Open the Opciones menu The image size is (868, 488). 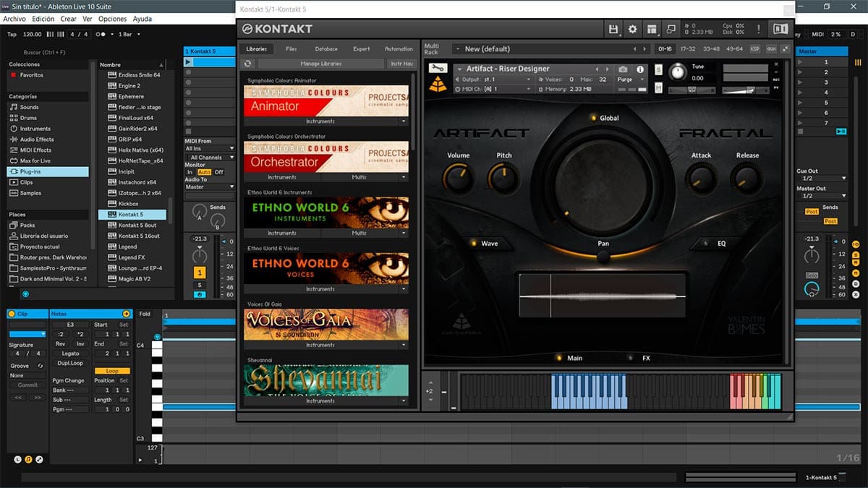[112, 19]
